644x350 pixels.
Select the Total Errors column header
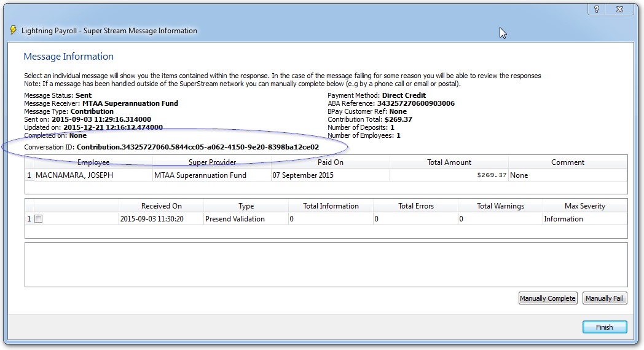click(x=415, y=205)
